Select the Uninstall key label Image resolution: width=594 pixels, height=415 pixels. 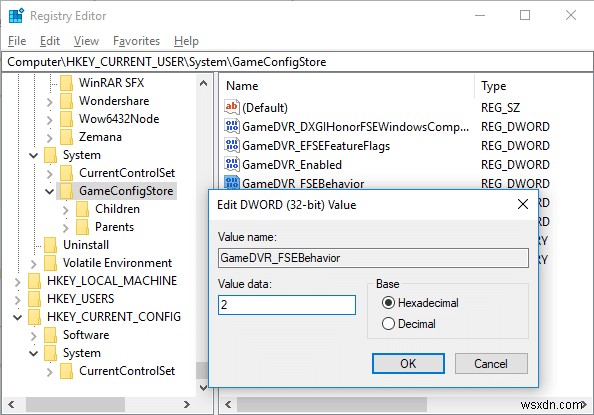(86, 245)
